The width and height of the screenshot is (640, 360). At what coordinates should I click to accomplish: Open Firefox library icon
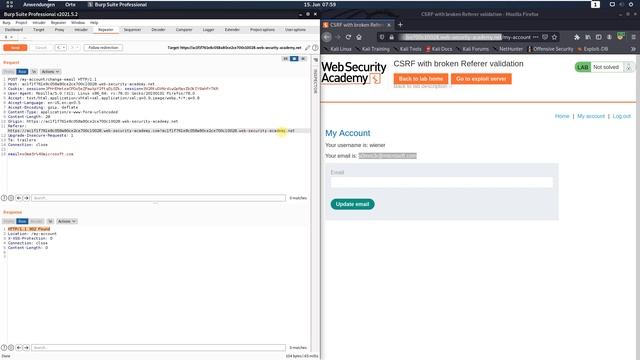click(588, 37)
